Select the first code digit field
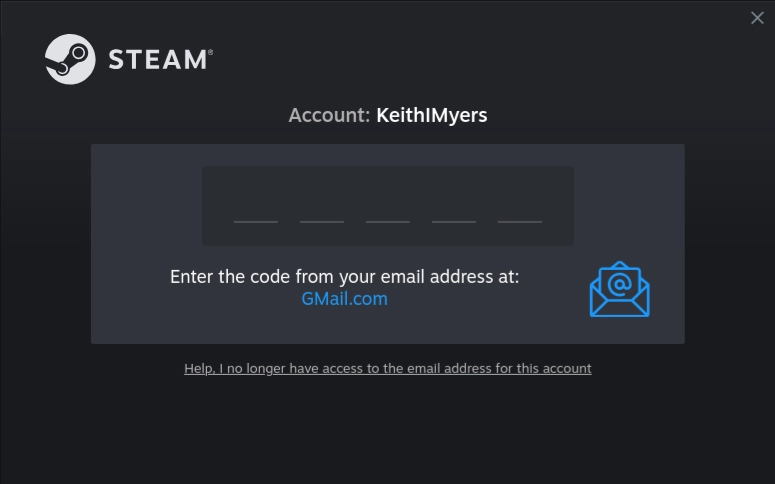Screen dimensions: 775x484 [256, 208]
